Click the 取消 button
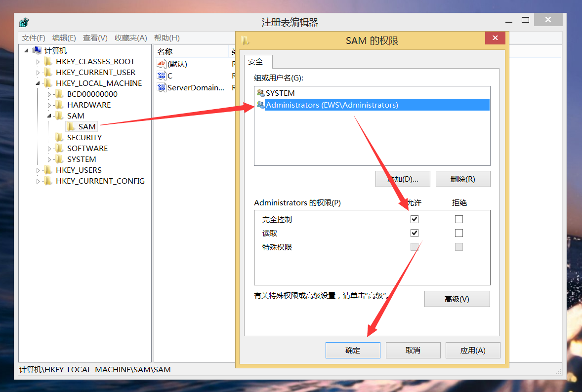The height and width of the screenshot is (392, 582). [x=413, y=350]
